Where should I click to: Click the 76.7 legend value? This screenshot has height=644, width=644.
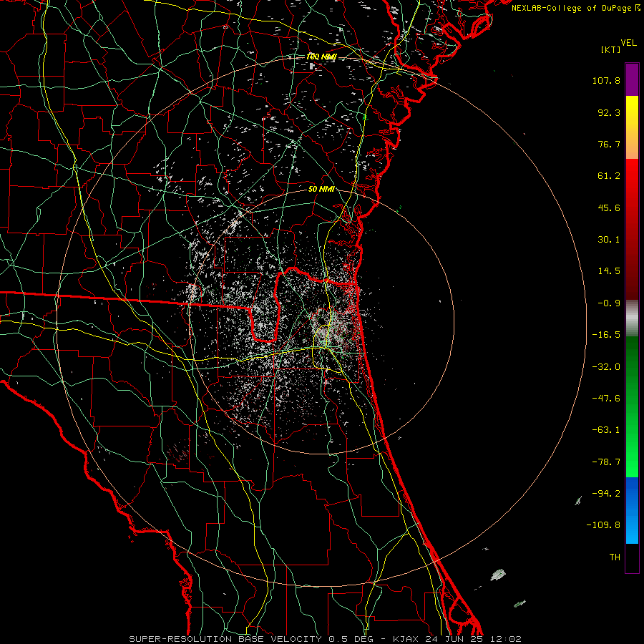click(x=609, y=144)
